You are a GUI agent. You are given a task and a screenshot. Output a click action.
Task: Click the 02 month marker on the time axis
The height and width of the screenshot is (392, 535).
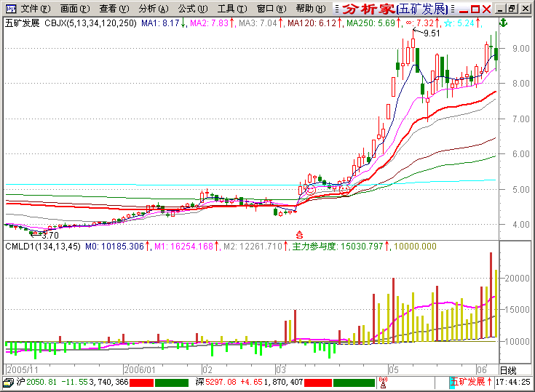pyautogui.click(x=207, y=370)
